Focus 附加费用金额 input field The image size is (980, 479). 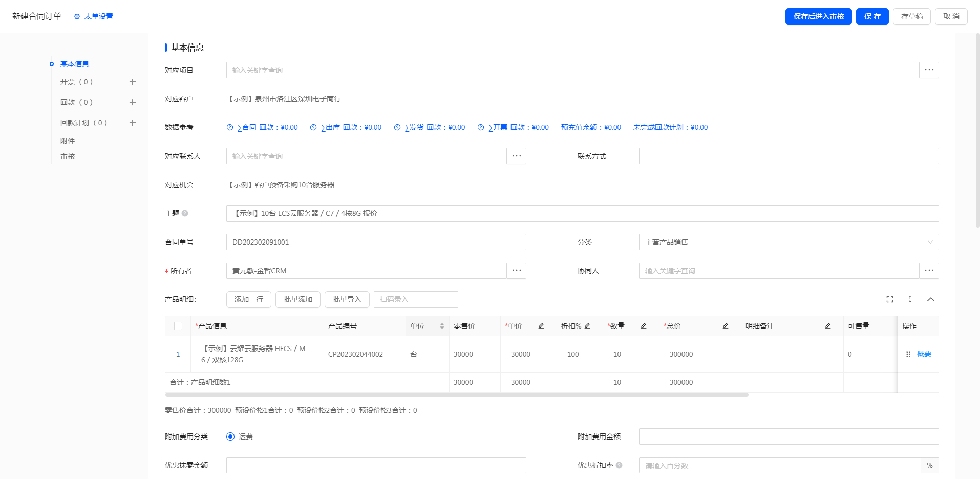789,437
